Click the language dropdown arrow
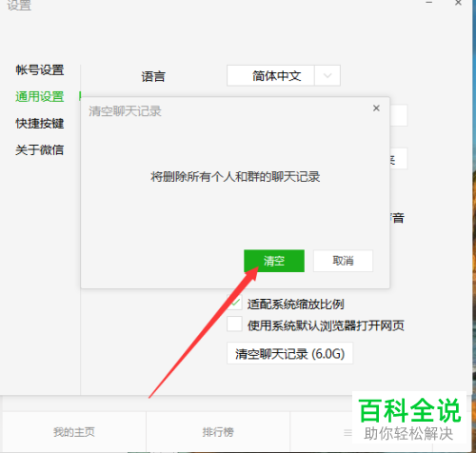476x453 pixels. [327, 75]
